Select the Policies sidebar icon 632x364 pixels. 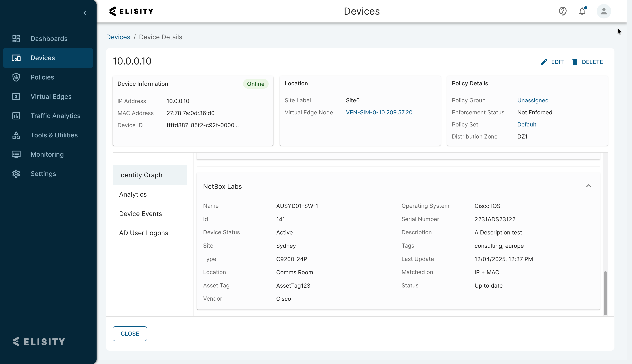(16, 77)
